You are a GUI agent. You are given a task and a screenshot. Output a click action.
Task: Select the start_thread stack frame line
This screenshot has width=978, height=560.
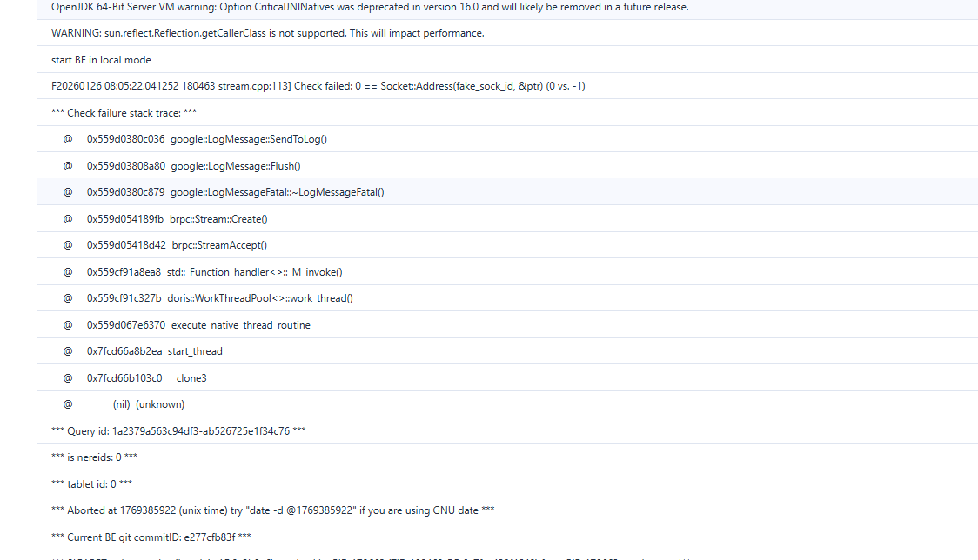tap(154, 351)
